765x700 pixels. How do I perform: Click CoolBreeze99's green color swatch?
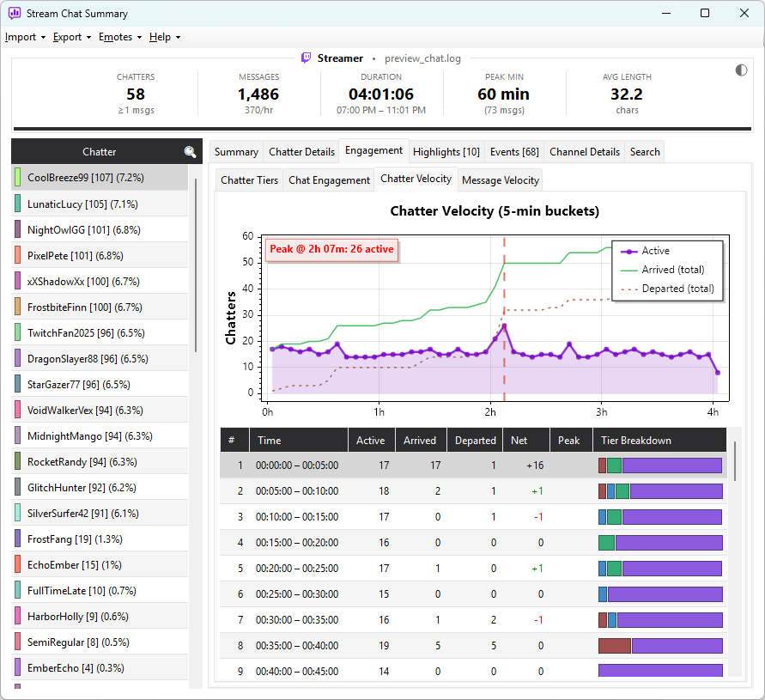click(x=17, y=178)
